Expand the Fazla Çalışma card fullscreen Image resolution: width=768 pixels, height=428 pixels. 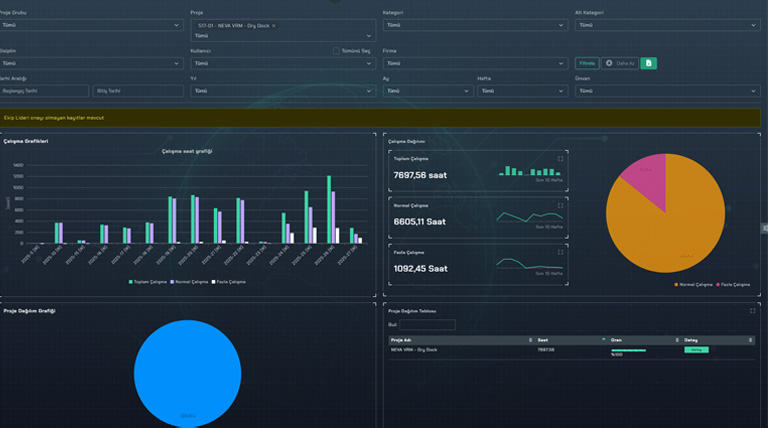tap(560, 252)
